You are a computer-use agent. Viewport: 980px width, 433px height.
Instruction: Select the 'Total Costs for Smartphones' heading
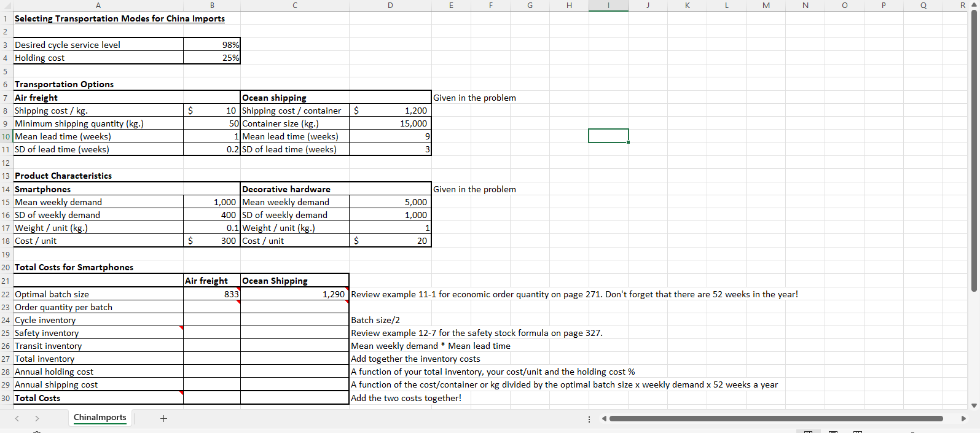point(98,267)
